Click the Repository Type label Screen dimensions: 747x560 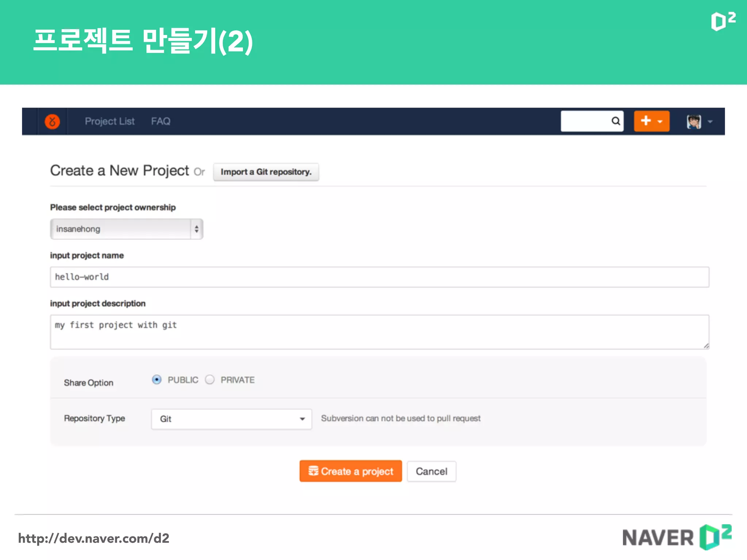tap(94, 418)
